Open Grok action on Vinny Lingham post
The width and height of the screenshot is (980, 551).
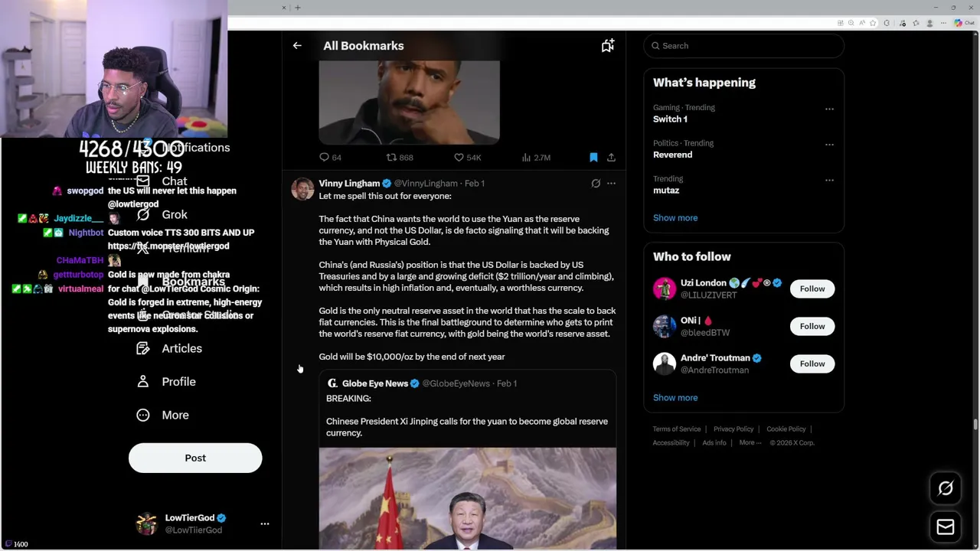point(596,184)
